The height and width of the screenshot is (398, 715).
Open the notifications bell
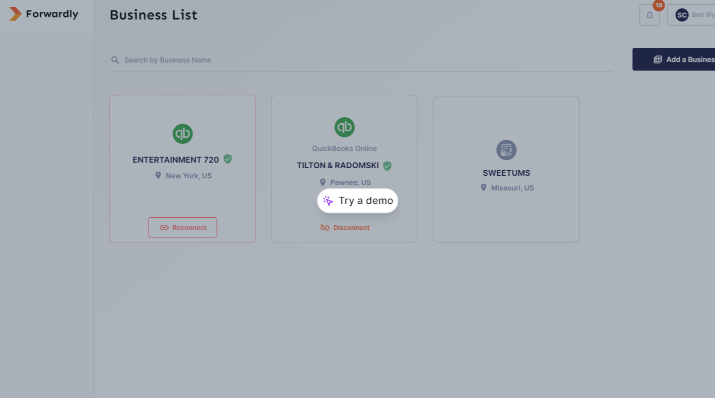tap(649, 15)
